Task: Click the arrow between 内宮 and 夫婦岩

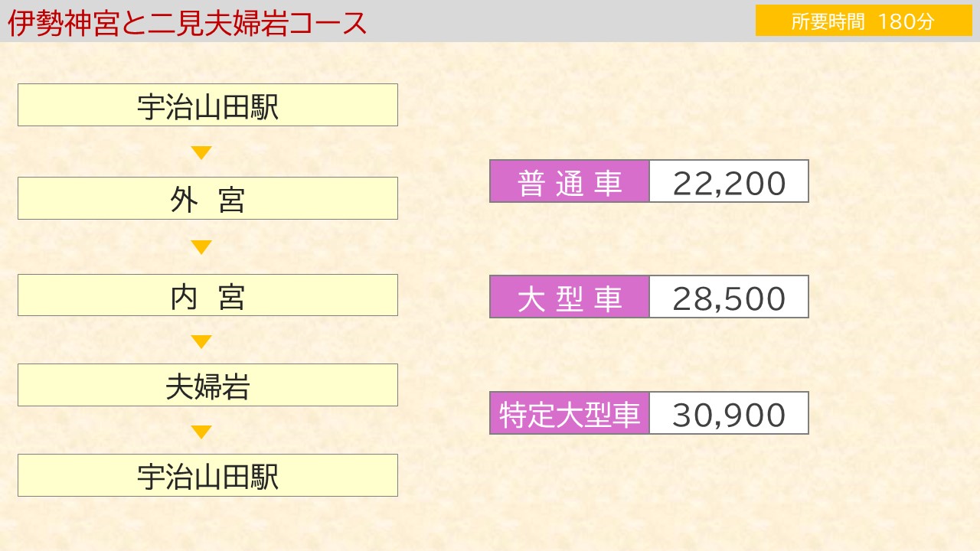Action: 201,341
